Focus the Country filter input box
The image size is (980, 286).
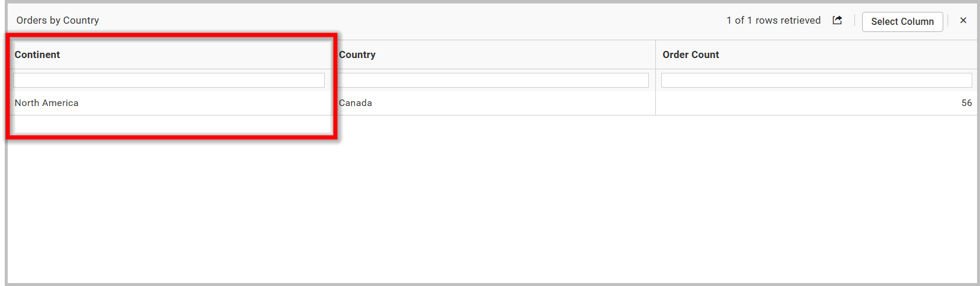pyautogui.click(x=493, y=80)
